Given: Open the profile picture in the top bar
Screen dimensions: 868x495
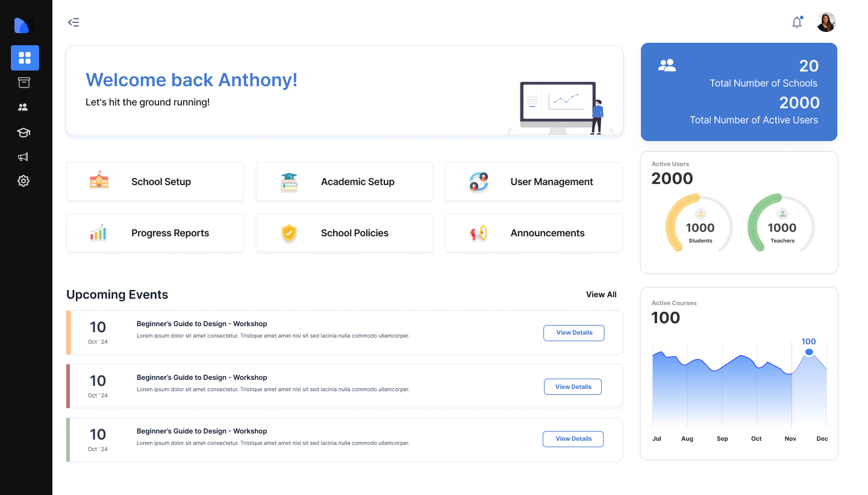Looking at the screenshot, I should click(x=826, y=22).
